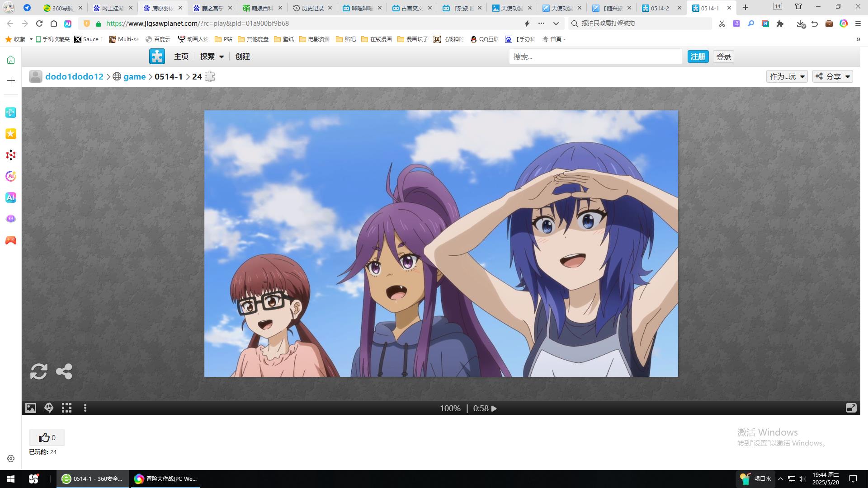
Task: Open the extensions puzzle-piece icon
Action: pyautogui.click(x=780, y=23)
